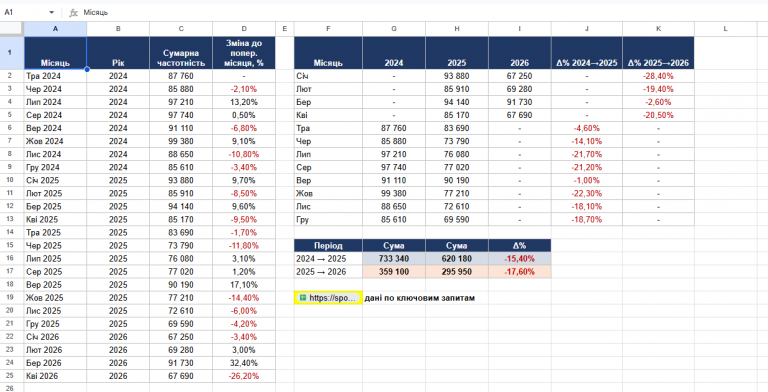
Task: Select row 26 header
Action: click(12, 388)
